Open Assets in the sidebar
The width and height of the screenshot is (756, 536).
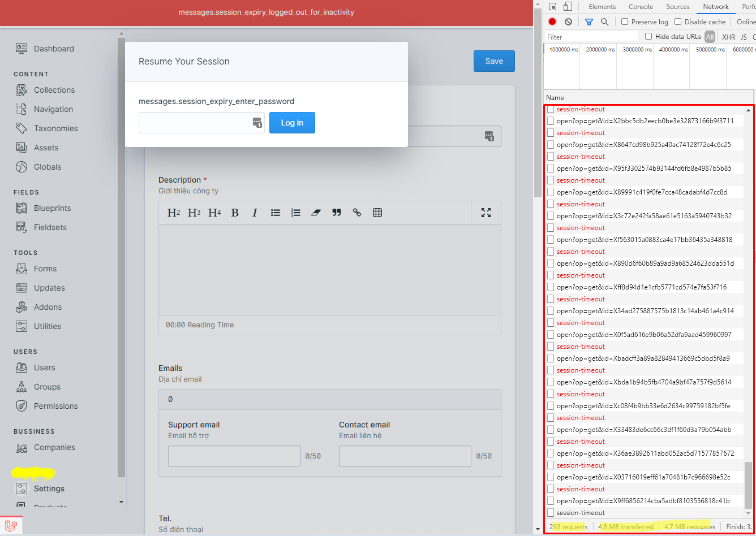click(37, 148)
